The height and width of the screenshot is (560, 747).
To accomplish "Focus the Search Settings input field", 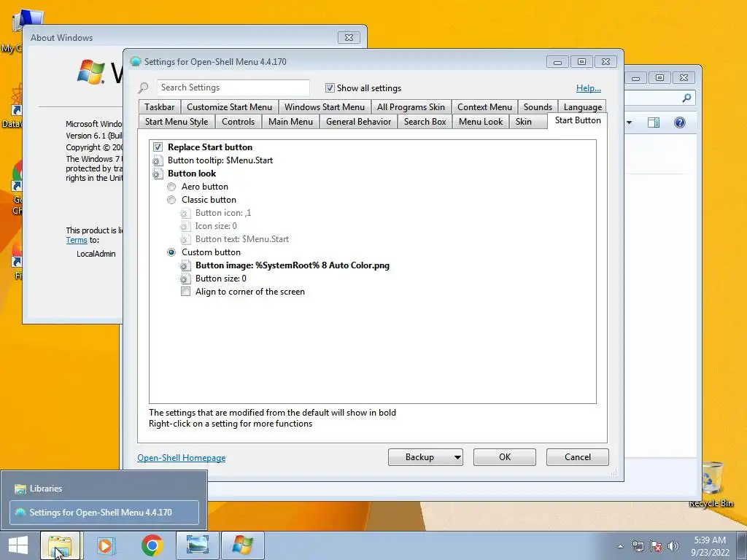I will click(x=233, y=87).
